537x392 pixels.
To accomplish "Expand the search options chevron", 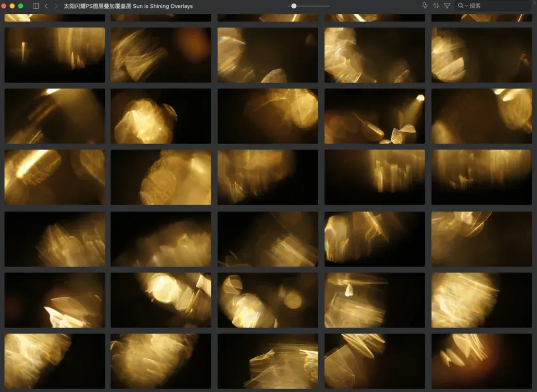I will click(466, 6).
